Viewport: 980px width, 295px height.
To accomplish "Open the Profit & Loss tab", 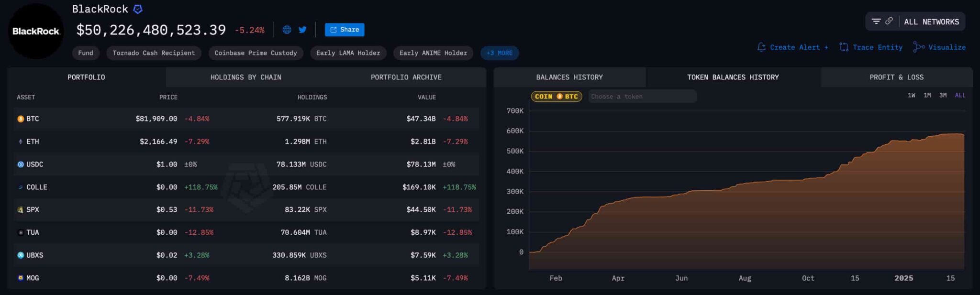I will pyautogui.click(x=896, y=77).
